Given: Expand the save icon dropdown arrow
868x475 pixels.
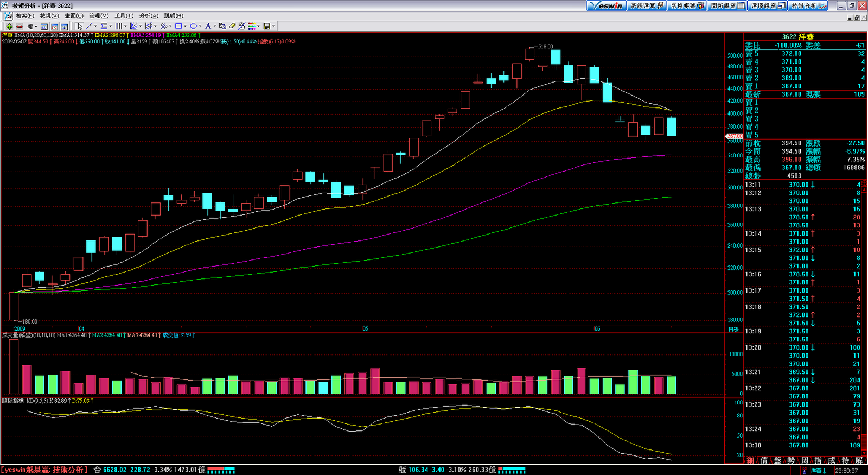Looking at the screenshot, I should coord(273,26).
